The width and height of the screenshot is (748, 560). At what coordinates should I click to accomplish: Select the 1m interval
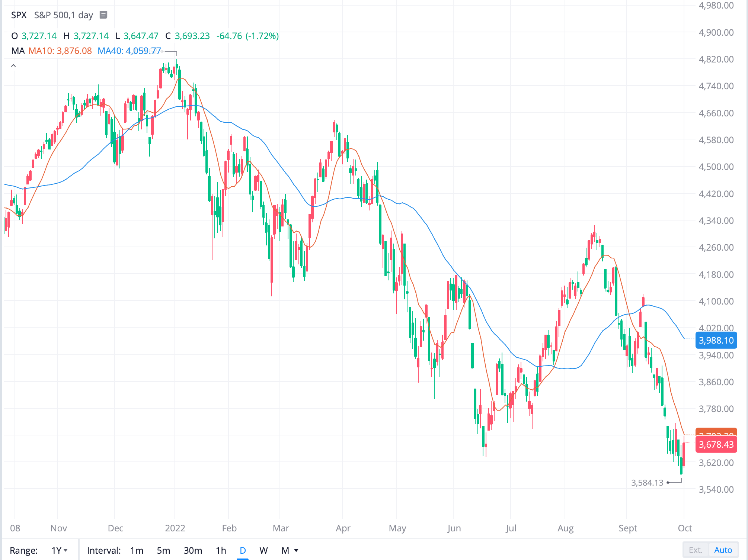click(137, 550)
